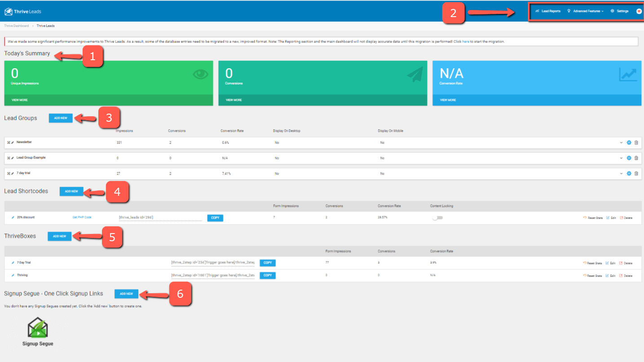Expand the Newsletter lead group row
This screenshot has height=362, width=644.
point(621,142)
